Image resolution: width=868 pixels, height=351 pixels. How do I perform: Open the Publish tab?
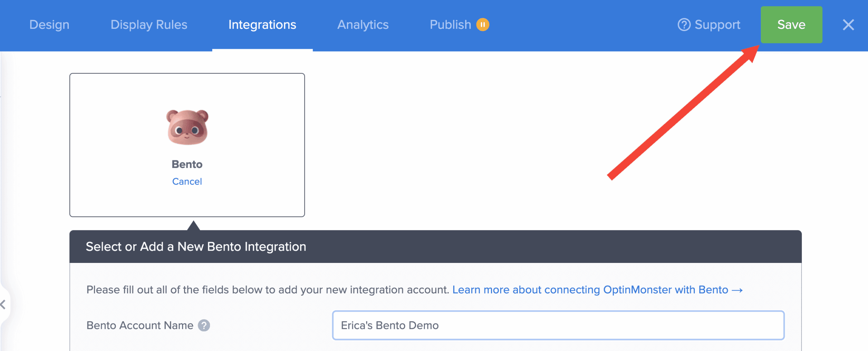click(450, 25)
